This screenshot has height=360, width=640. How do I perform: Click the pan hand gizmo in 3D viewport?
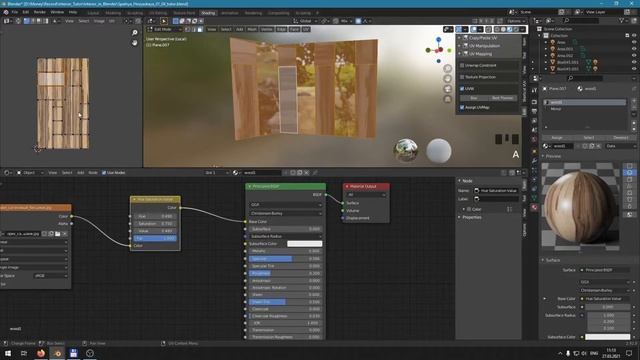click(x=448, y=79)
